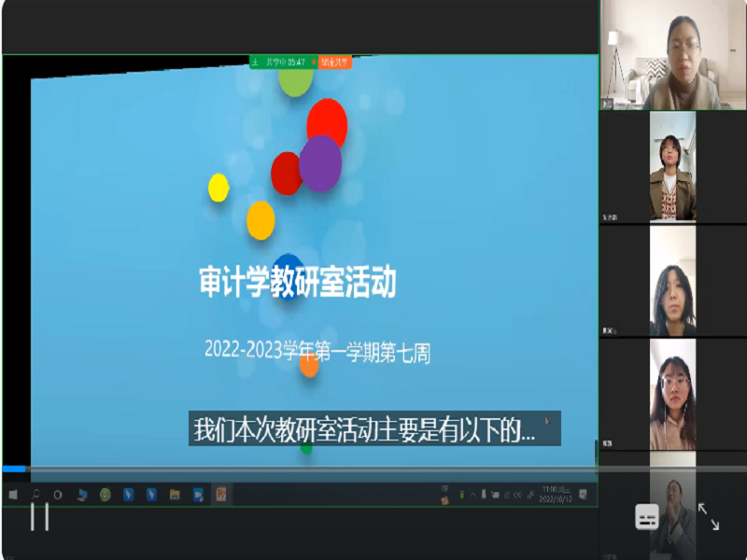Select the second participant video thumbnail
Screen dimensions: 747x560
[672, 166]
